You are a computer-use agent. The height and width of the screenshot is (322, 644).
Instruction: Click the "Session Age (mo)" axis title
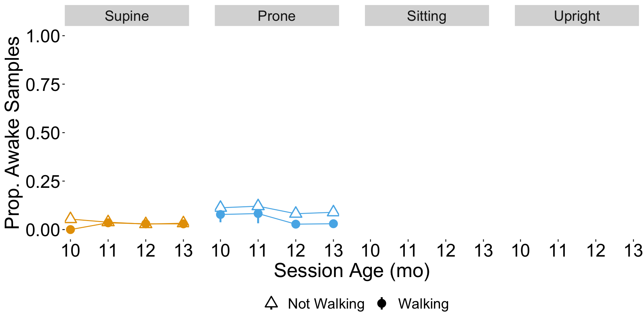pos(352,271)
